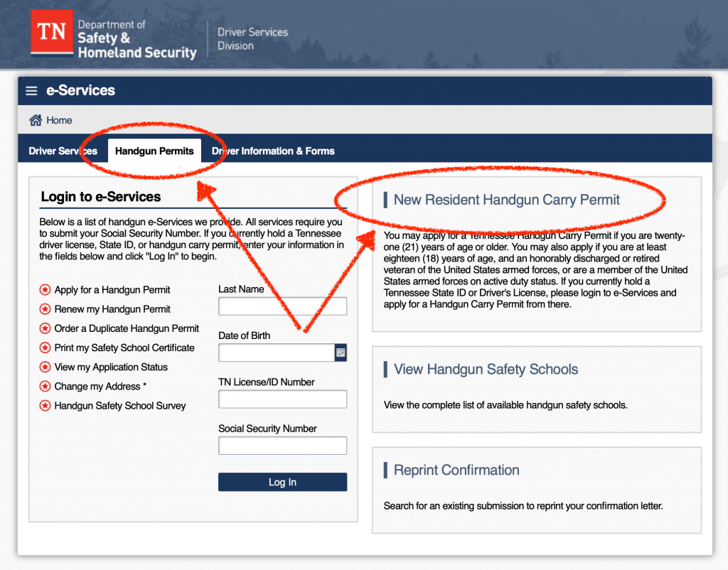This screenshot has height=570, width=728.
Task: Click star icon beside Change my Address
Action: 45,387
